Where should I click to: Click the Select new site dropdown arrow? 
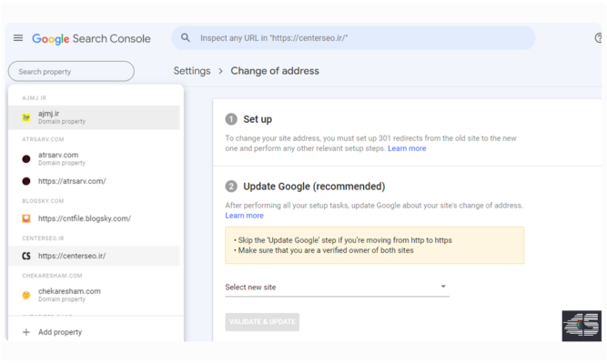point(443,287)
